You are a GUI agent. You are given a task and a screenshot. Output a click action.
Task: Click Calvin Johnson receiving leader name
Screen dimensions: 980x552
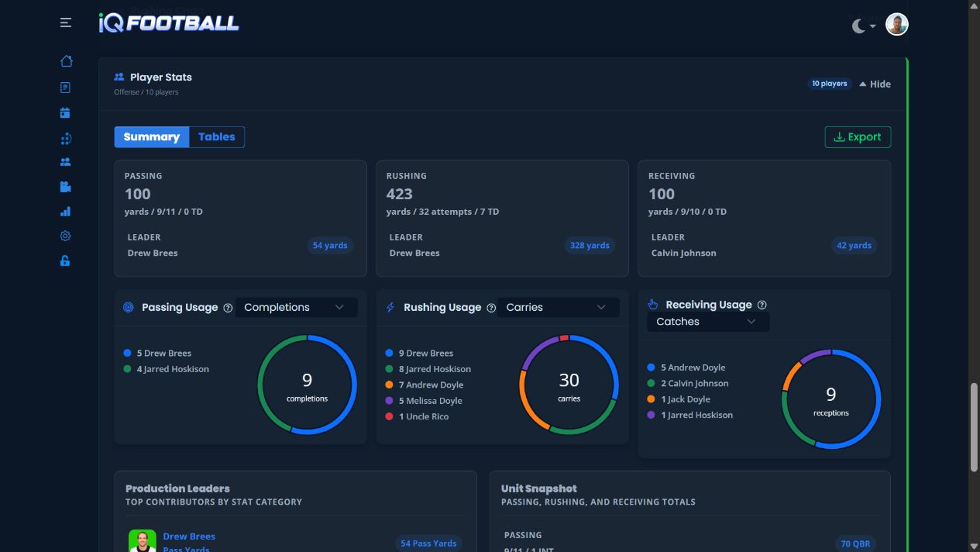tap(683, 254)
